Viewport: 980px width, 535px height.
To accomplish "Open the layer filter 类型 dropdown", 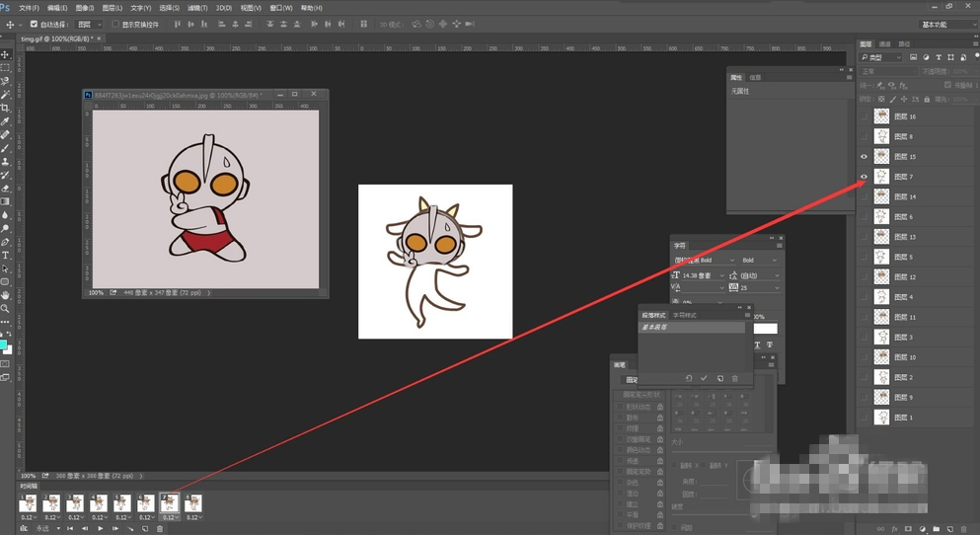I will [881, 58].
